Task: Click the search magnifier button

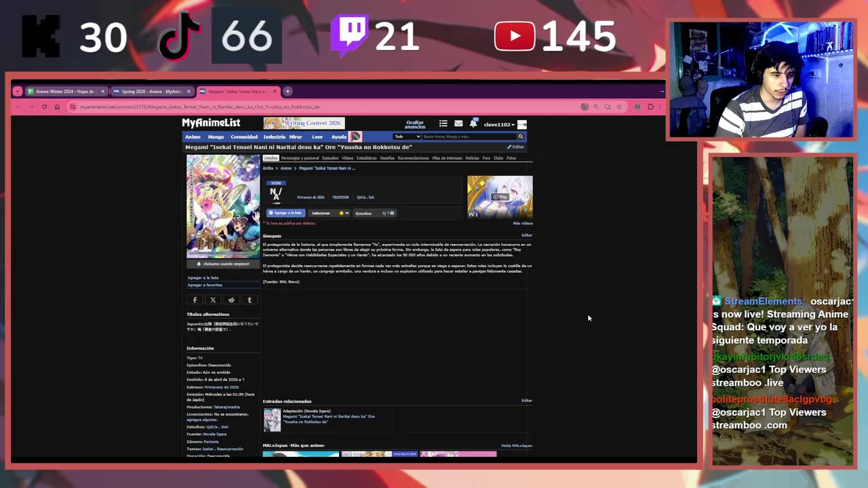Action: tap(521, 137)
